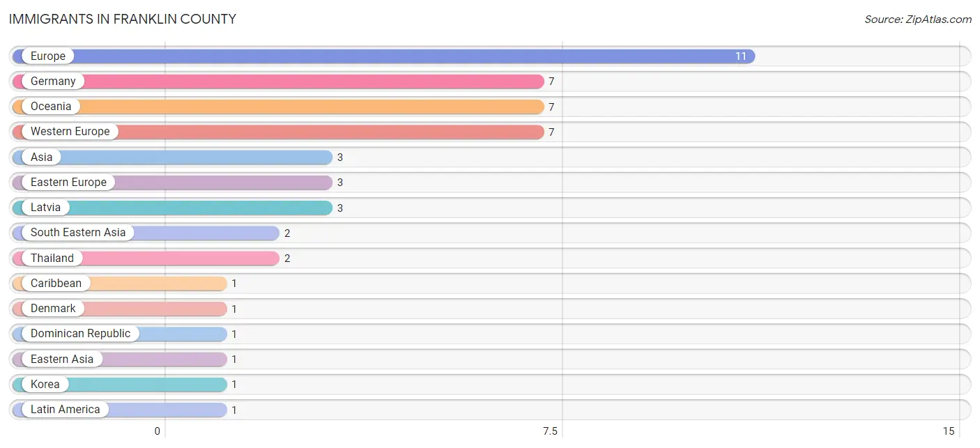The image size is (980, 448).
Task: Click the Europe bar label
Action: [48, 56]
